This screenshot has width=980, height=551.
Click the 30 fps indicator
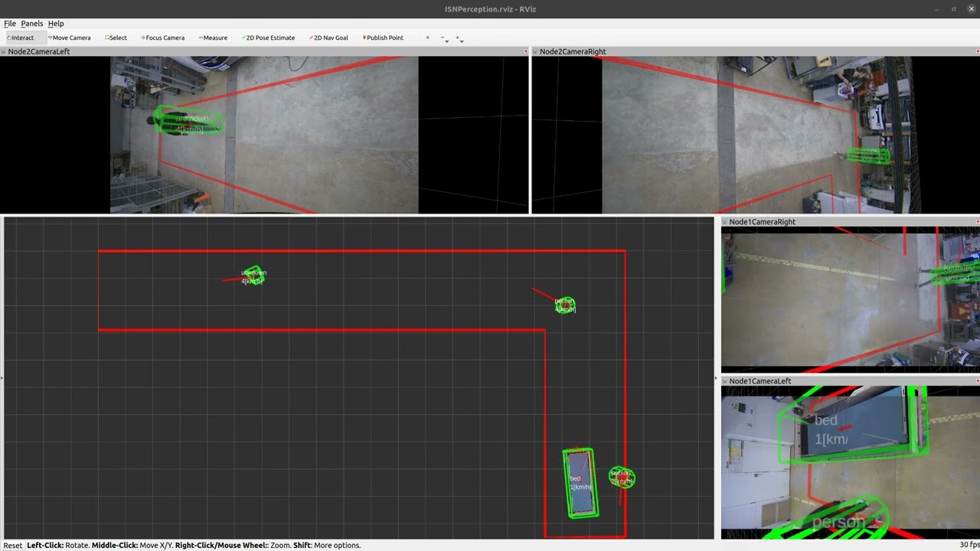[x=969, y=545]
